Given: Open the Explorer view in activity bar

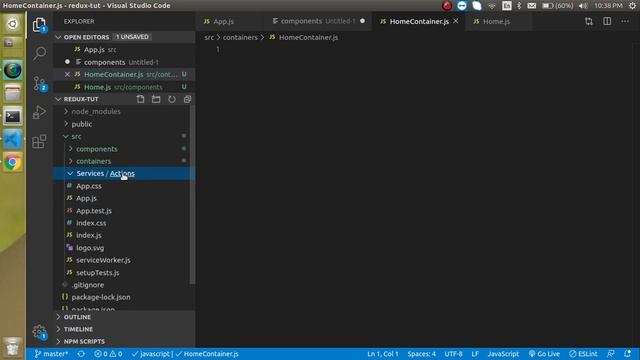Looking at the screenshot, I should click(x=39, y=25).
